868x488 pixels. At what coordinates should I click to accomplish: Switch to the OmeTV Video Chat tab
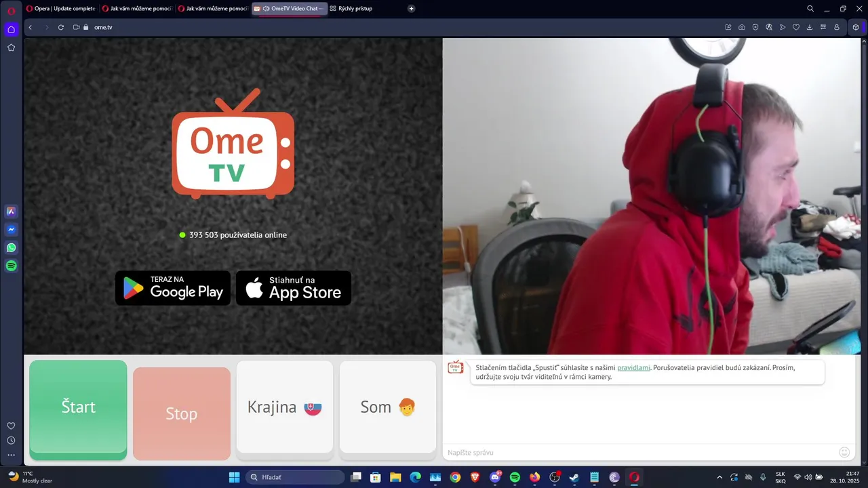290,9
